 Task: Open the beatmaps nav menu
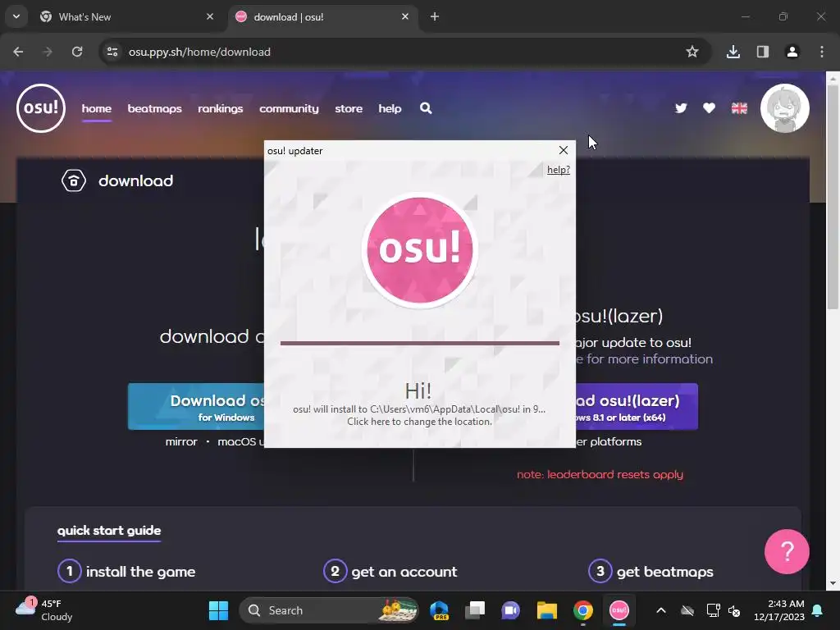(154, 108)
